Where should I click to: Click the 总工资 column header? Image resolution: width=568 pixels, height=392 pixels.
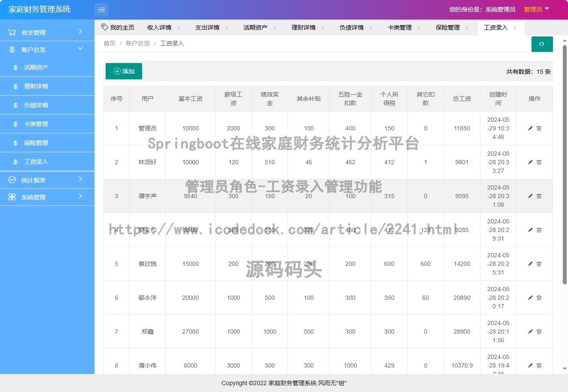point(462,99)
